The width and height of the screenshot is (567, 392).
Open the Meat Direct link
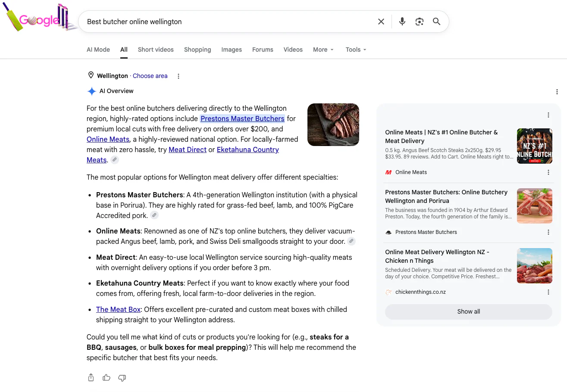(188, 149)
